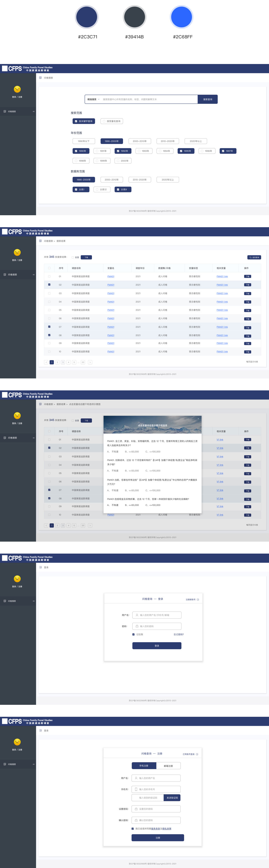The width and height of the screenshot is (269, 868).
Task: Open the 忘记密码? link
Action: pyautogui.click(x=178, y=634)
